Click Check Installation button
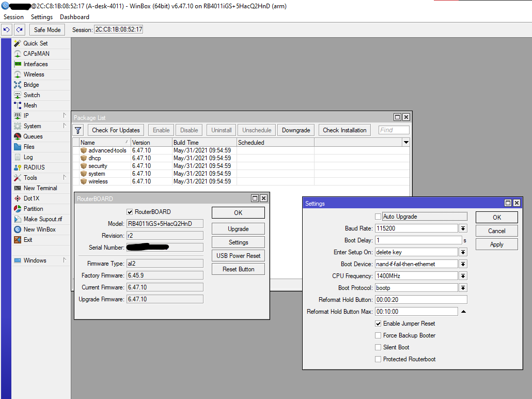 click(x=345, y=130)
